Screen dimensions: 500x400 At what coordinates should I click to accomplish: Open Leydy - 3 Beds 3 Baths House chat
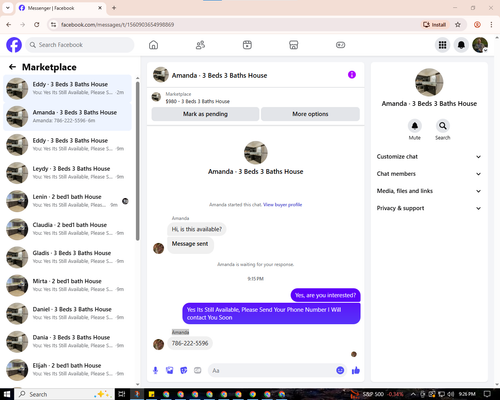point(67,173)
